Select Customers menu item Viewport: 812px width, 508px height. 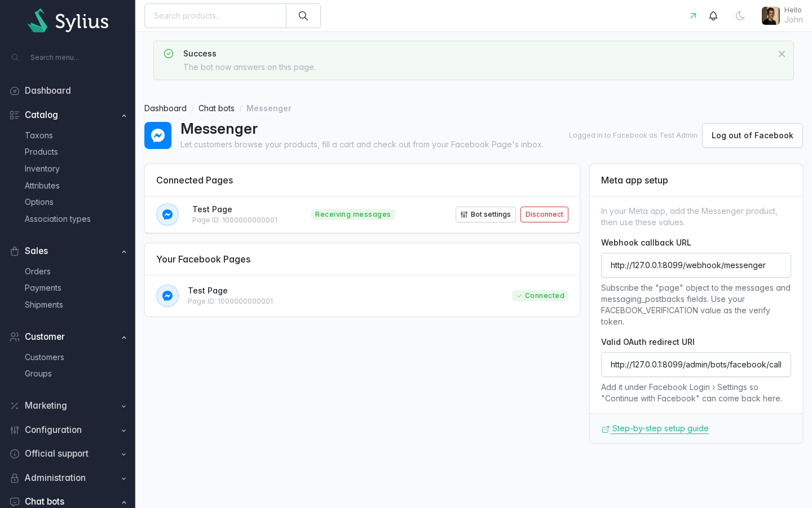point(45,357)
